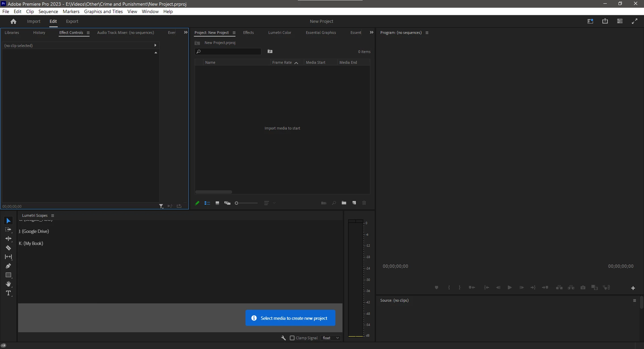Select the Razor tool

tap(8, 248)
